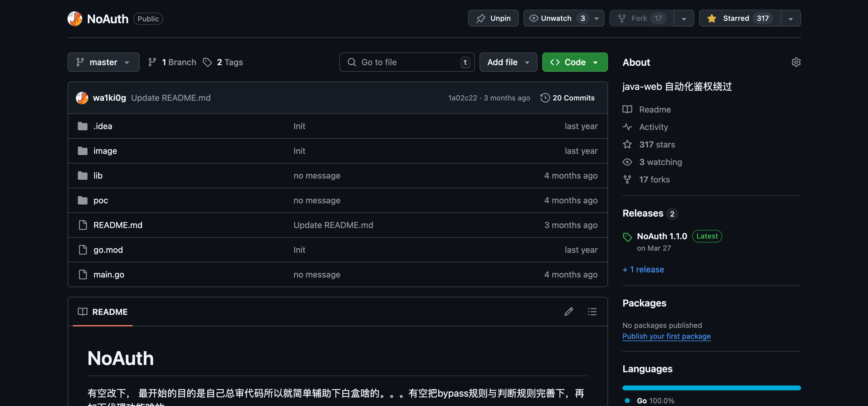The width and height of the screenshot is (868, 406).
Task: Edit README with the pencil icon
Action: pos(569,312)
